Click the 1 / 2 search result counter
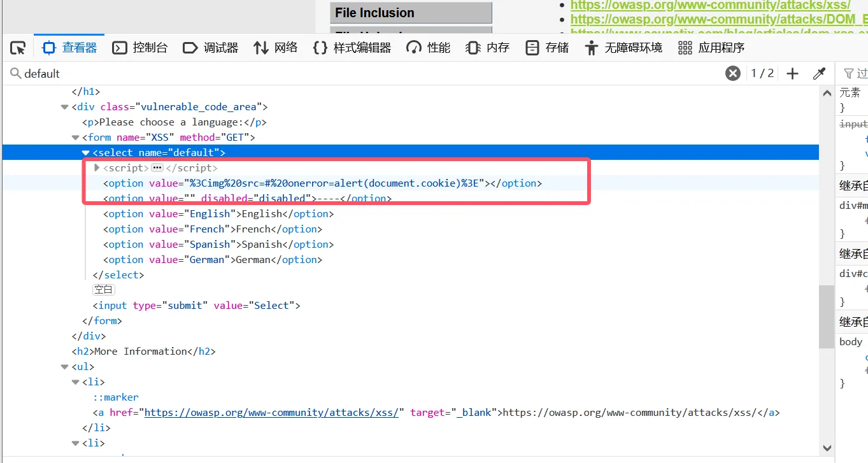 pyautogui.click(x=762, y=73)
